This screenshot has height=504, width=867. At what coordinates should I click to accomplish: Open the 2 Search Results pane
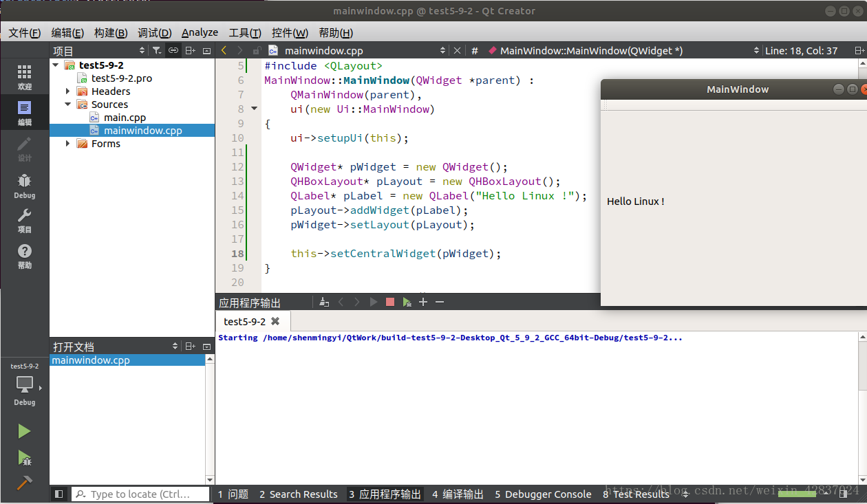[299, 494]
